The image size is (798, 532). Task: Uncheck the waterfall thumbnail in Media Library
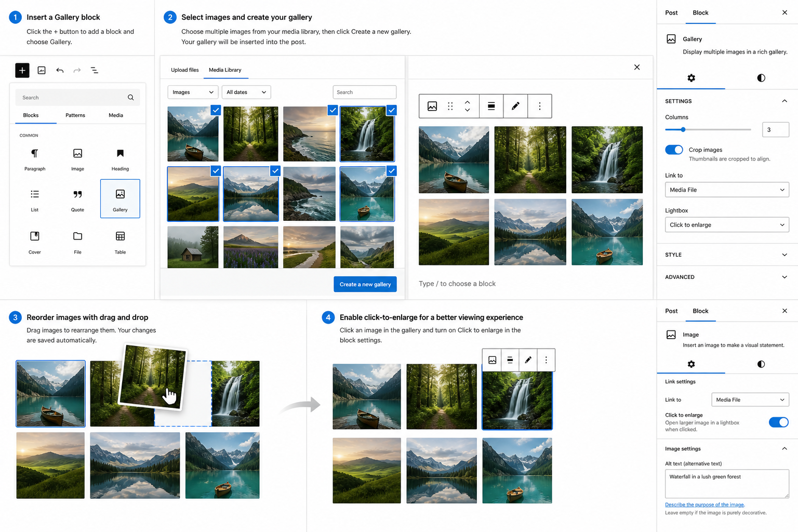392,110
